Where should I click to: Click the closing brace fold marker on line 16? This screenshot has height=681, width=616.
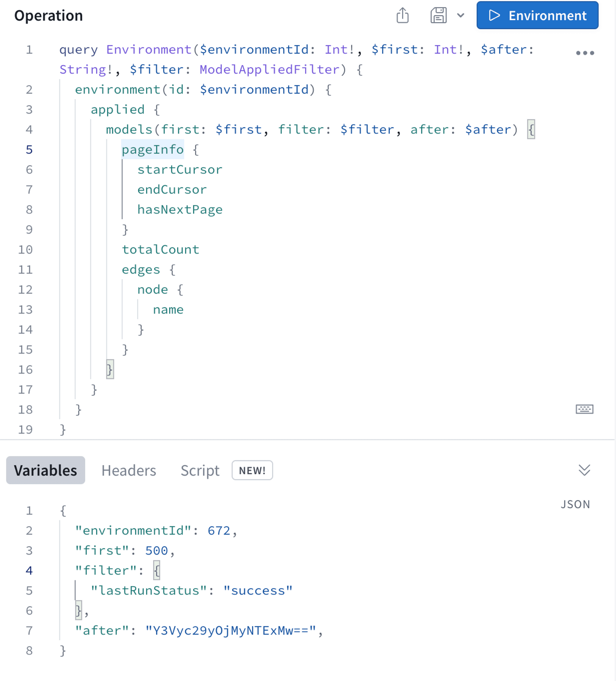[109, 369]
